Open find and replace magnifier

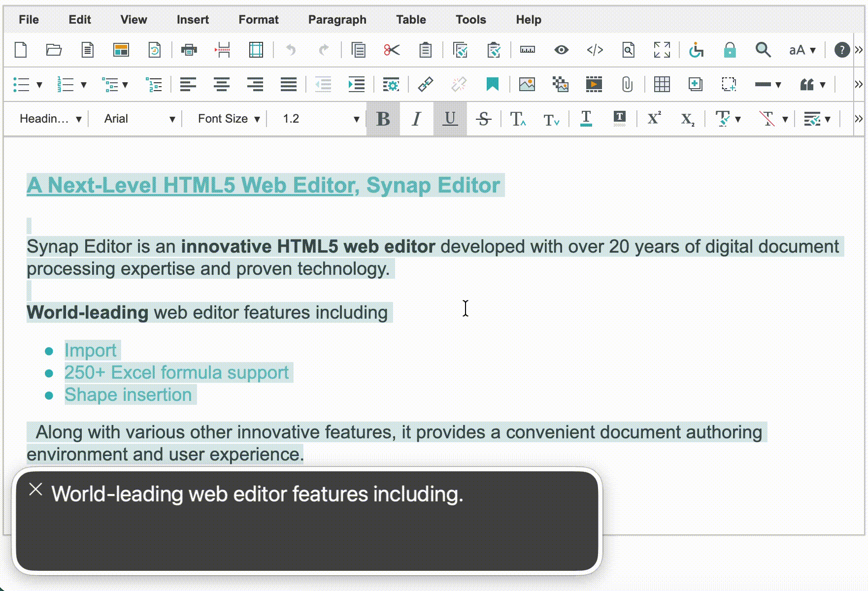tap(763, 50)
